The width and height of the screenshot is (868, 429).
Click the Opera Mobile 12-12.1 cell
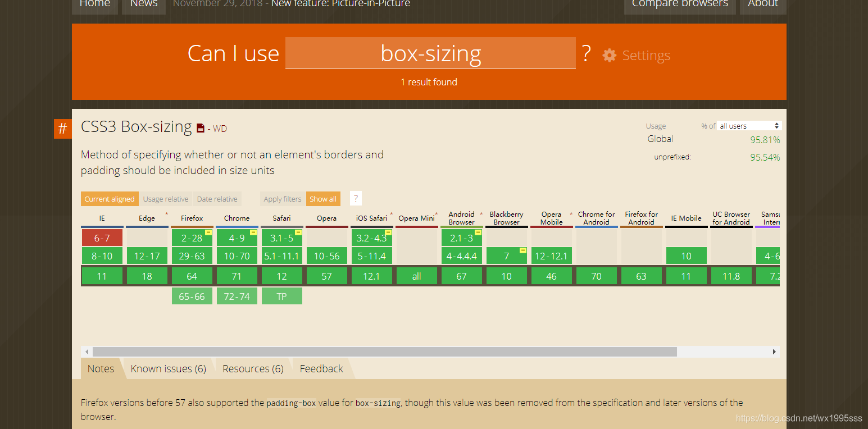[552, 255]
